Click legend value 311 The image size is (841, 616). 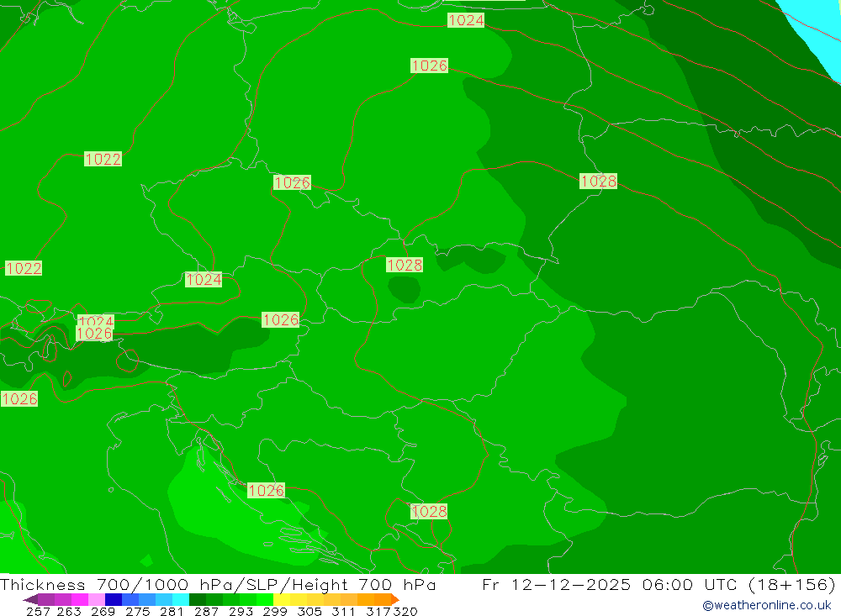pyautogui.click(x=343, y=611)
